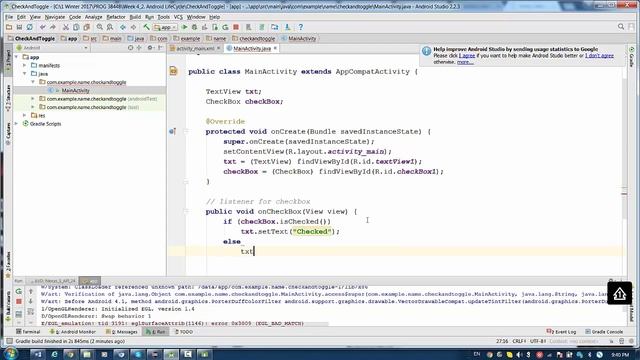This screenshot has height=360, width=640.
Task: Click the green Run app button
Action: click(184, 27)
